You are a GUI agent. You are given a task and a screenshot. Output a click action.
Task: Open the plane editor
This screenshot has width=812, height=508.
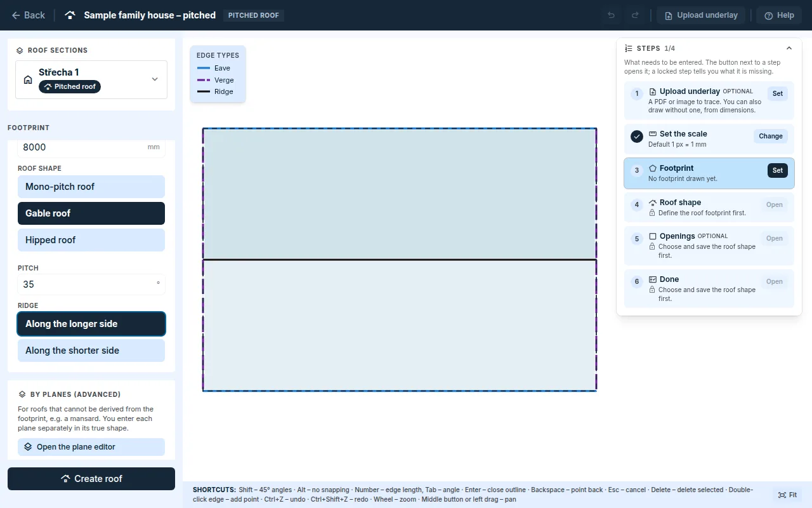click(91, 447)
